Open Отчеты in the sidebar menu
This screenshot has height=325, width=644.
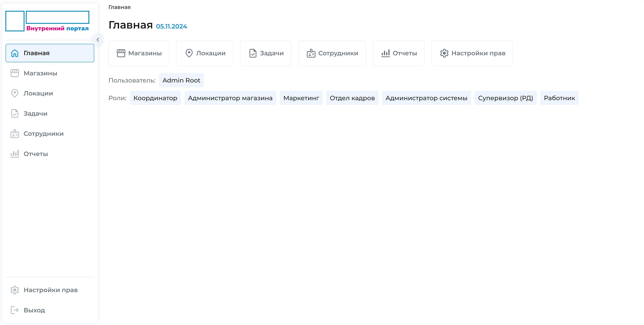pos(50,154)
